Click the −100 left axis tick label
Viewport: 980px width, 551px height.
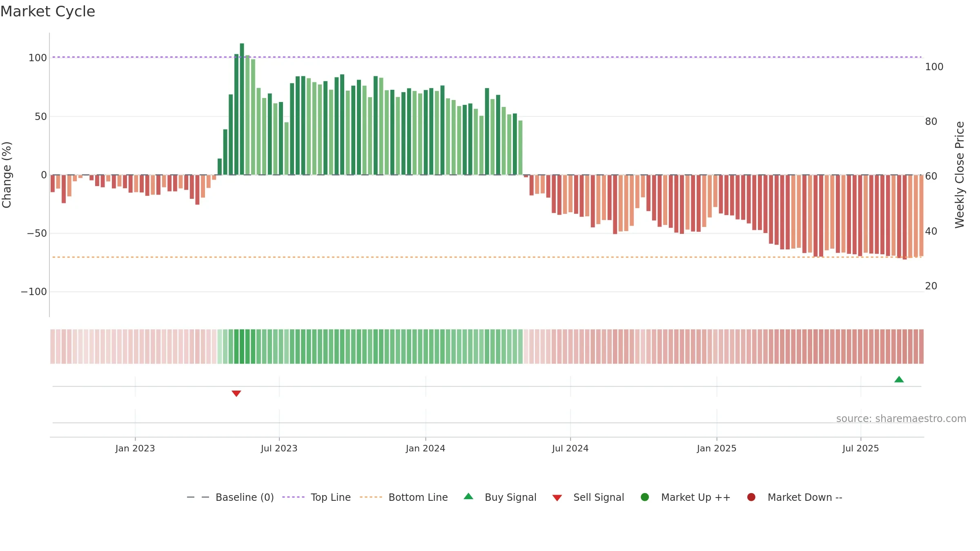(x=34, y=292)
